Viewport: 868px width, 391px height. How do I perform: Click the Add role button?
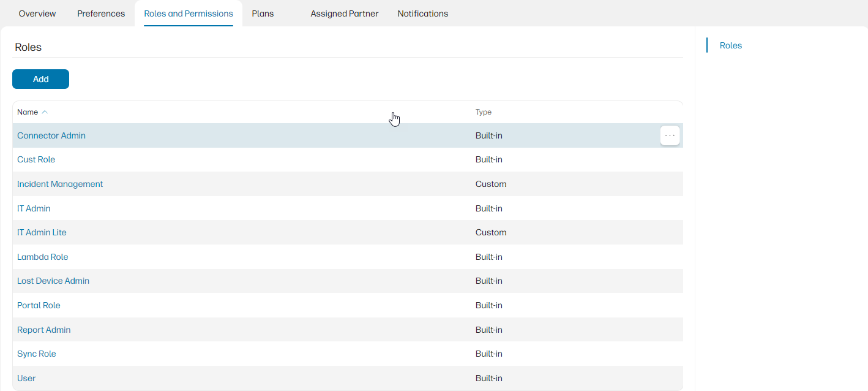coord(40,79)
